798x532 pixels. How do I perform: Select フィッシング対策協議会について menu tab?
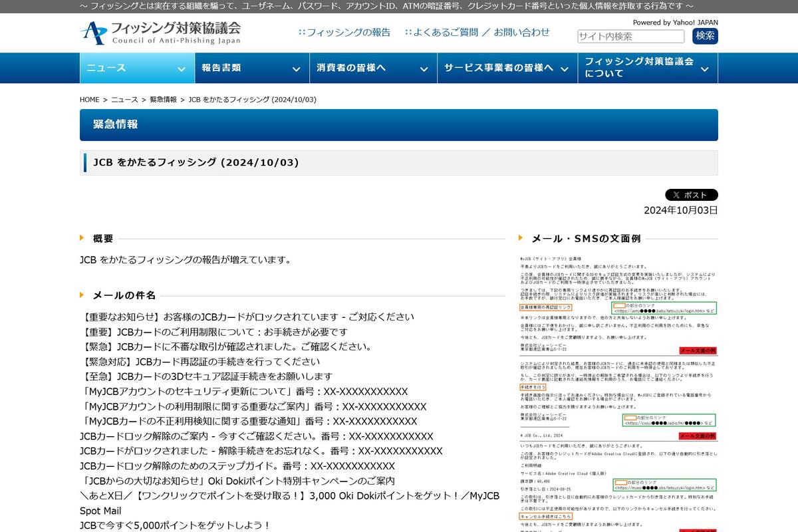[x=648, y=68]
